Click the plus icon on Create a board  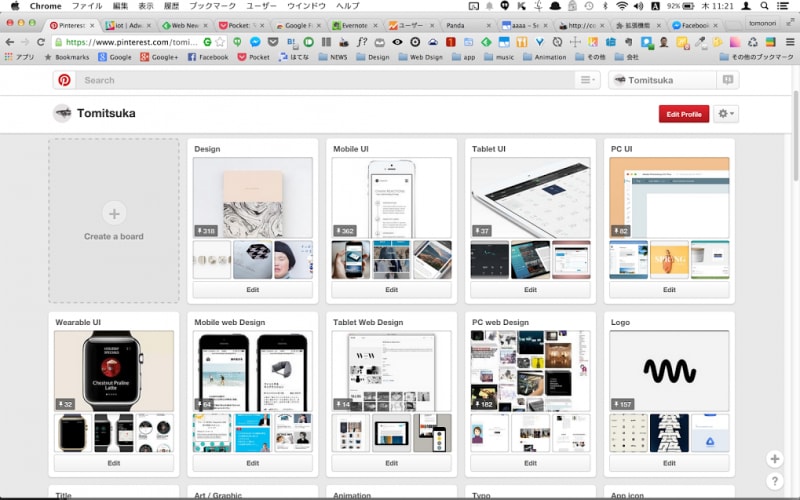[x=114, y=213]
